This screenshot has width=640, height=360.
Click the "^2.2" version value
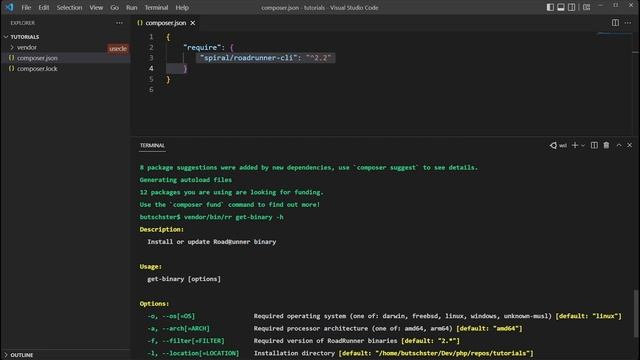pyautogui.click(x=318, y=58)
